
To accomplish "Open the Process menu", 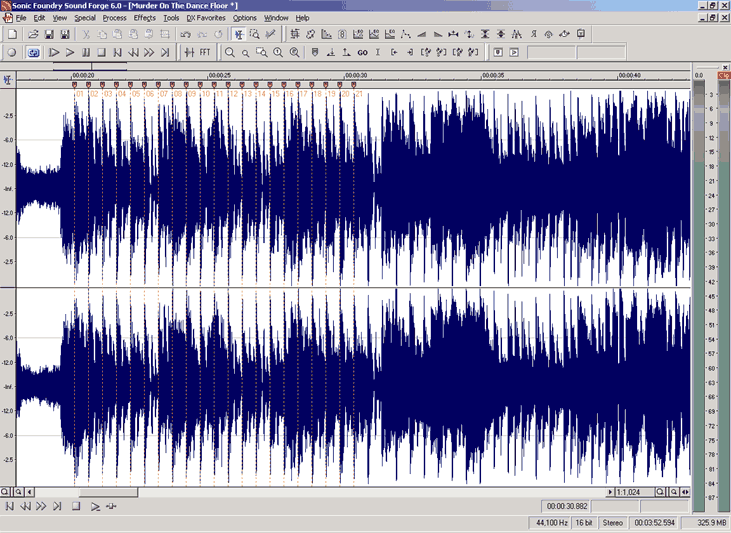I will [114, 18].
